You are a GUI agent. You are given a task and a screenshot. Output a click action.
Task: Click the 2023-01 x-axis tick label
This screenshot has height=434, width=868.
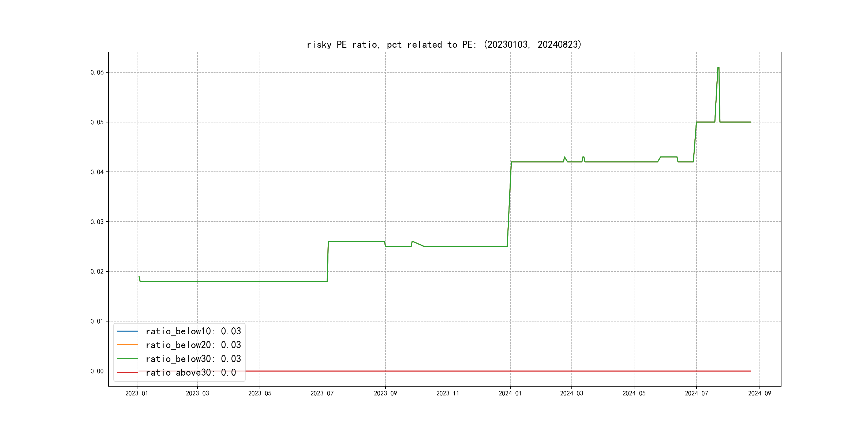(137, 393)
